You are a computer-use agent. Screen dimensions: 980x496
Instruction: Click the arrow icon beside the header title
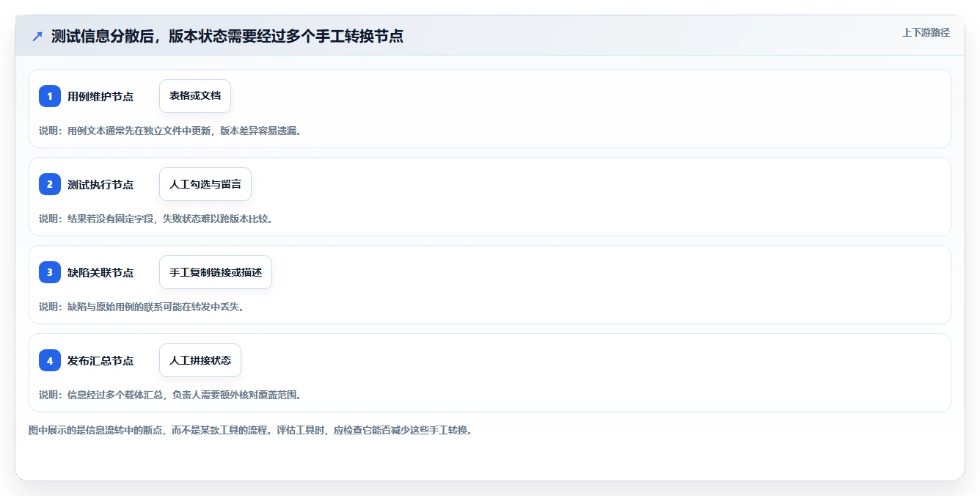point(37,37)
